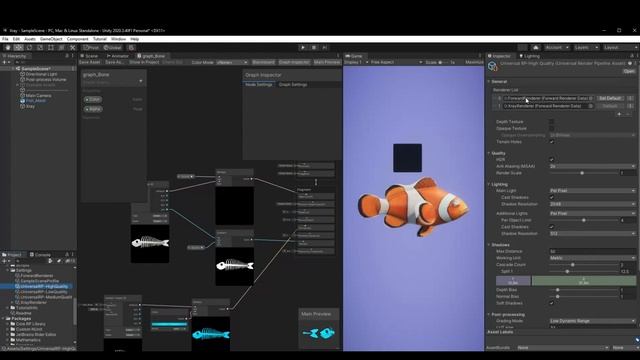
Task: Select the Hand tool in the toolbar
Action: 8,48
